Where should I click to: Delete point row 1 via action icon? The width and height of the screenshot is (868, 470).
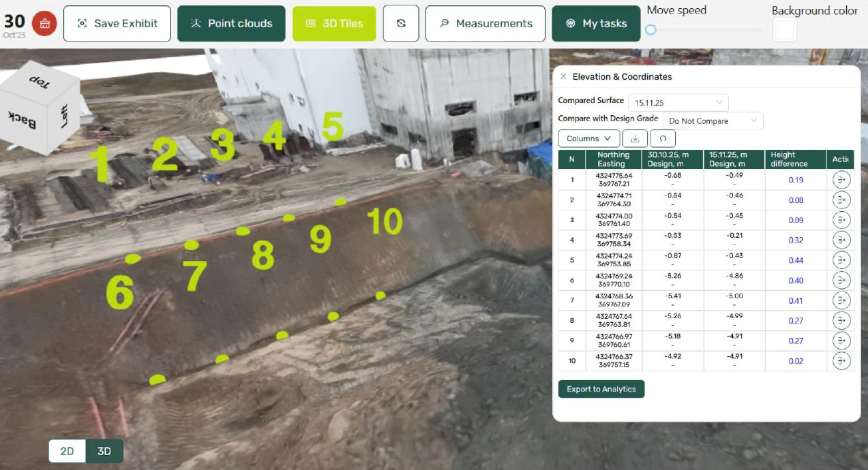click(842, 180)
